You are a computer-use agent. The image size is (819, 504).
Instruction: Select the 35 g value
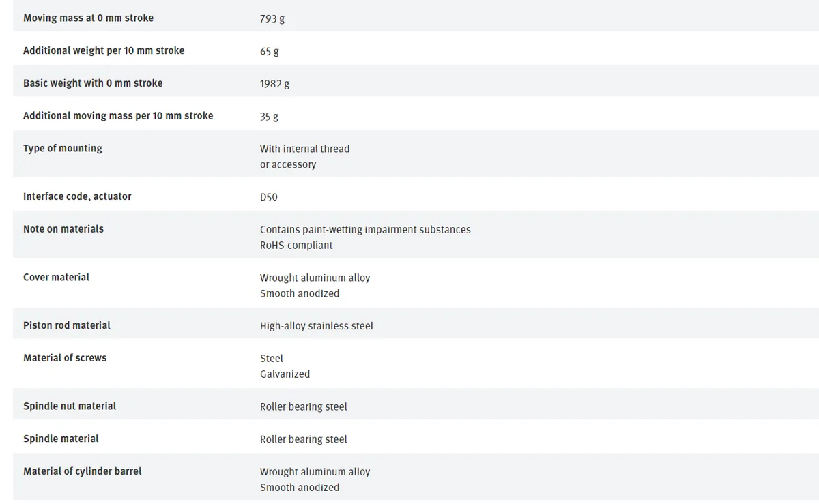[269, 117]
